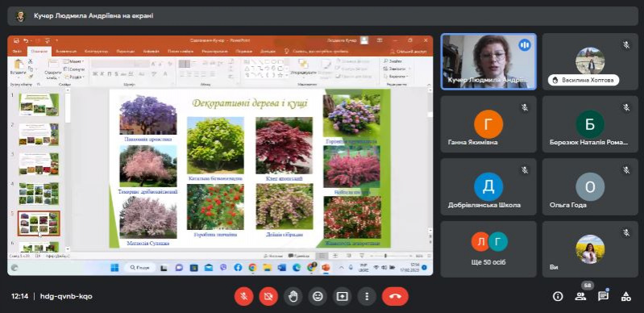Screen dimensions: 644x313
Task: Select slide 4 thumbnail with many plant photos
Action: 39,194
